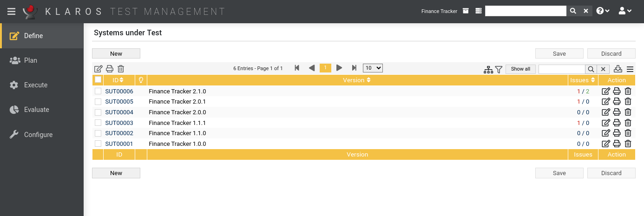The height and width of the screenshot is (216, 644).
Task: Click the top New button
Action: [116, 53]
